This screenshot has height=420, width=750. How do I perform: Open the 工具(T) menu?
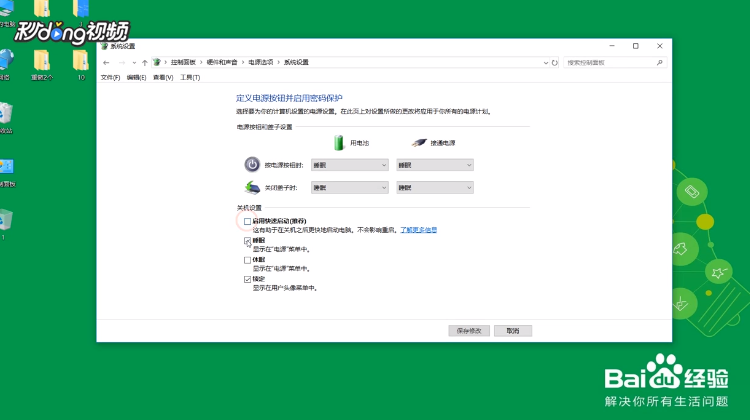(x=190, y=77)
